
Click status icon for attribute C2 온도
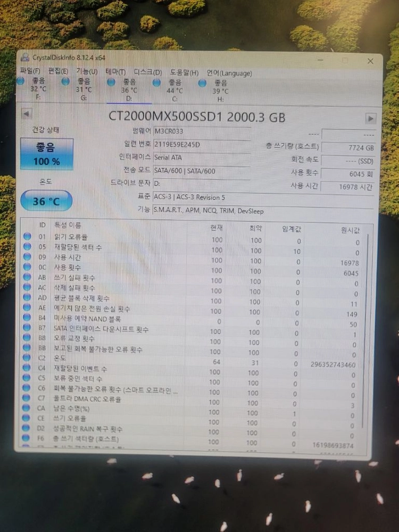coord(27,358)
